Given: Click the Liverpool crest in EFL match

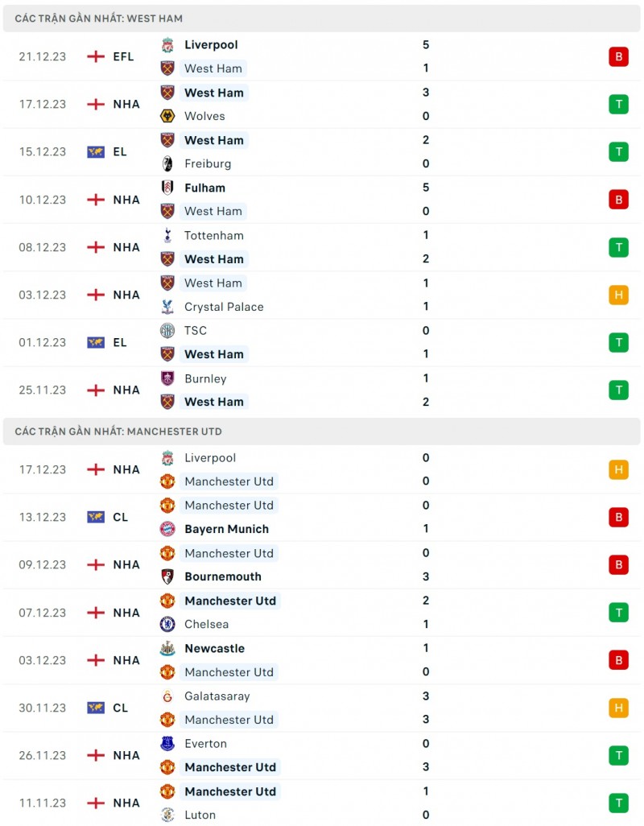Looking at the screenshot, I should (x=167, y=45).
